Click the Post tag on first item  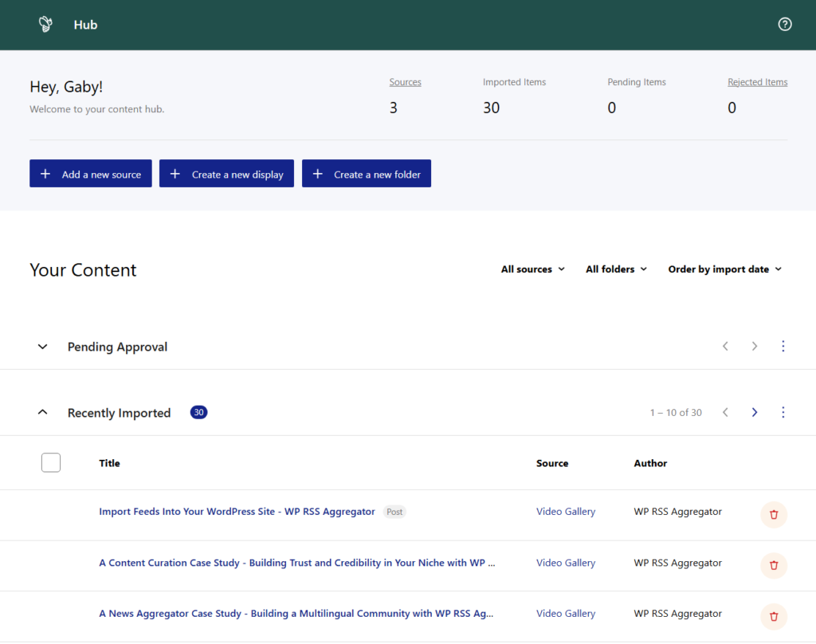394,512
